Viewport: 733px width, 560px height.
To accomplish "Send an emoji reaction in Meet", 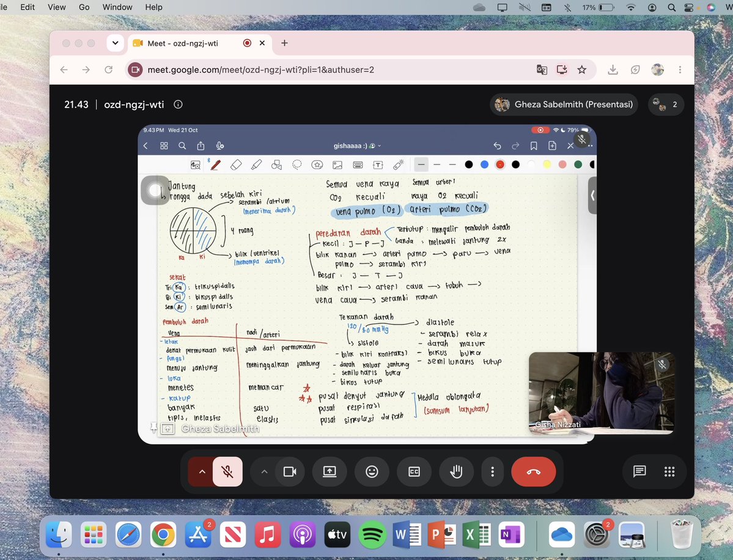I will point(372,471).
